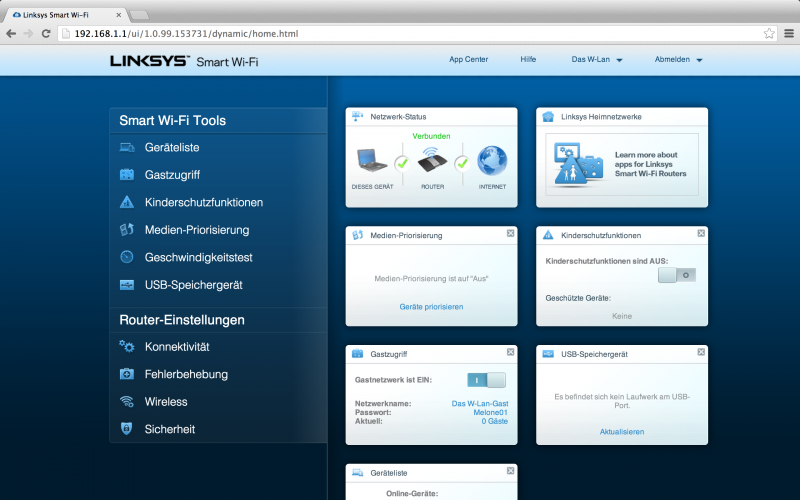Click the Internet globe icon
The image size is (800, 500).
(x=492, y=161)
